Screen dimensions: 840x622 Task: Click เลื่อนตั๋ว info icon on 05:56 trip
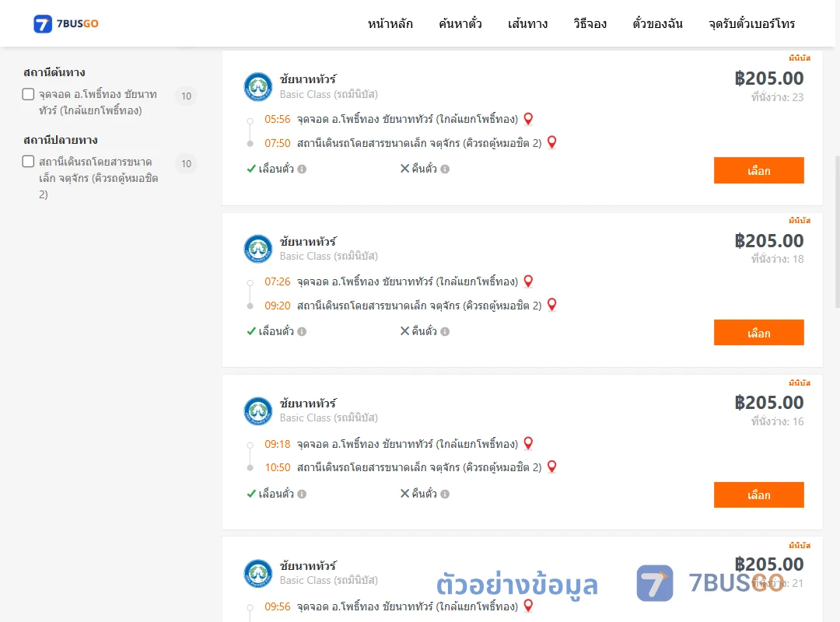pos(302,169)
